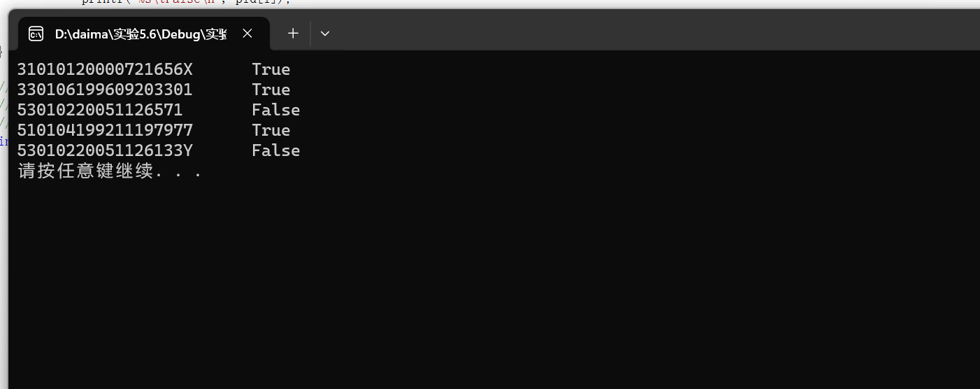The image size is (980, 389).
Task: Click the ID number 53010220051126133Y
Action: point(105,150)
